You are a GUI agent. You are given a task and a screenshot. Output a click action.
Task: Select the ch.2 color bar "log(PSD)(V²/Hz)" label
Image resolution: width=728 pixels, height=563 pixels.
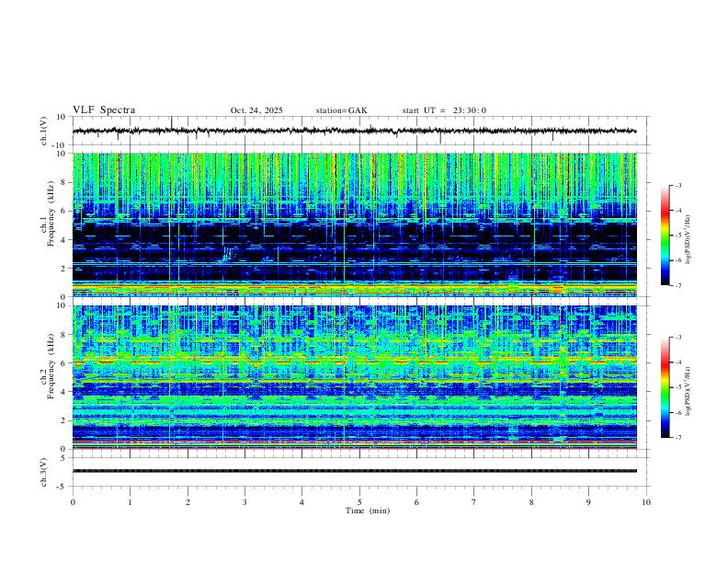pyautogui.click(x=688, y=391)
